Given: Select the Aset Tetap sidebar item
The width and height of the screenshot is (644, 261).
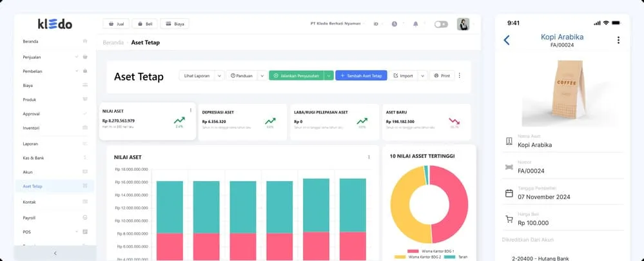Looking at the screenshot, I should tap(55, 186).
